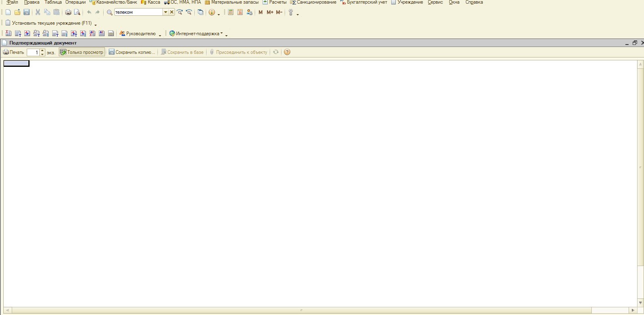This screenshot has width=644, height=315.
Task: Click the New document icon
Action: click(8, 13)
